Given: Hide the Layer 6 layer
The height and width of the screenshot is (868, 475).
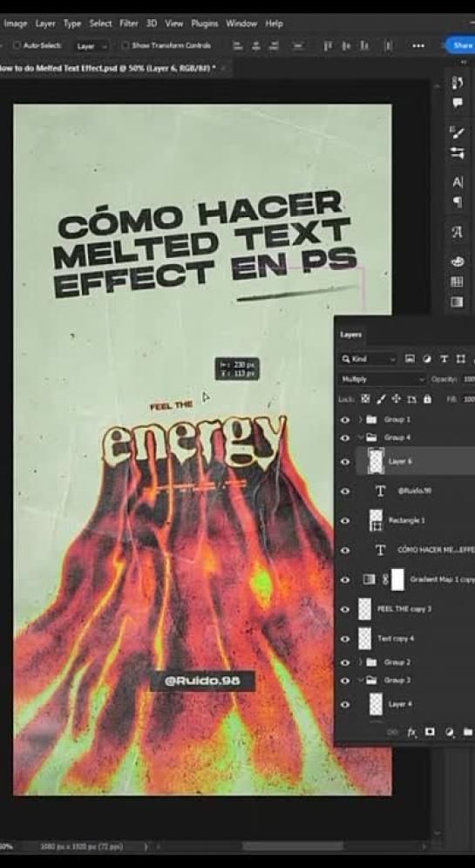Looking at the screenshot, I should click(345, 461).
